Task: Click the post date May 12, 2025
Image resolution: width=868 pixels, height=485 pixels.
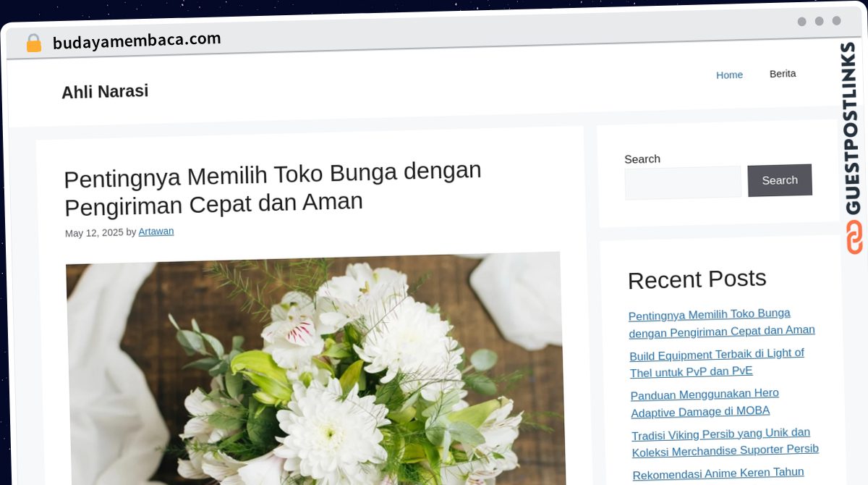Action: [x=94, y=232]
